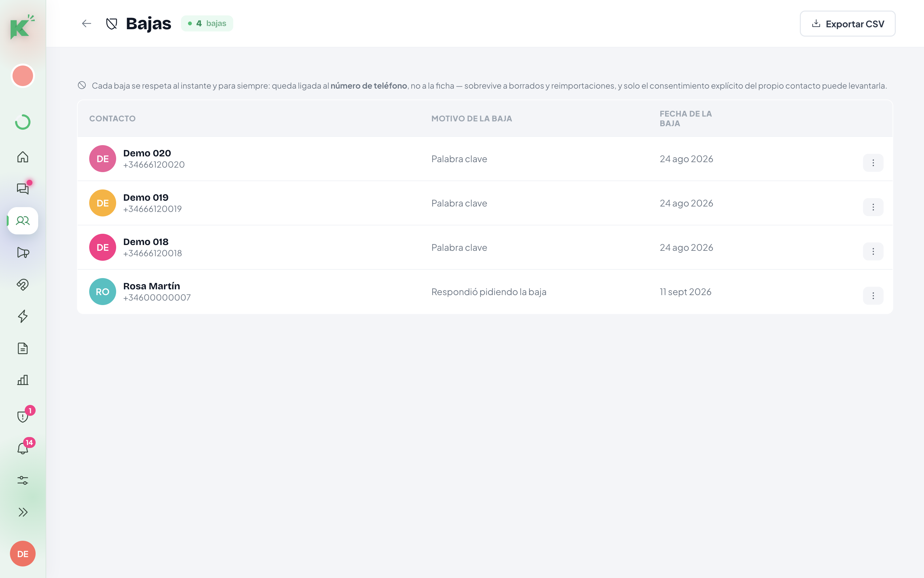Expand sidebar with double chevron icon
This screenshot has width=924, height=578.
click(x=22, y=512)
